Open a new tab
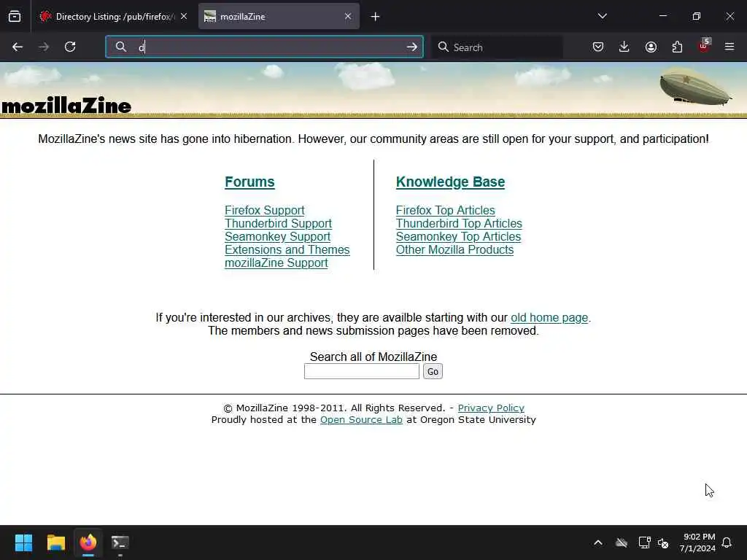The image size is (747, 560). (376, 17)
